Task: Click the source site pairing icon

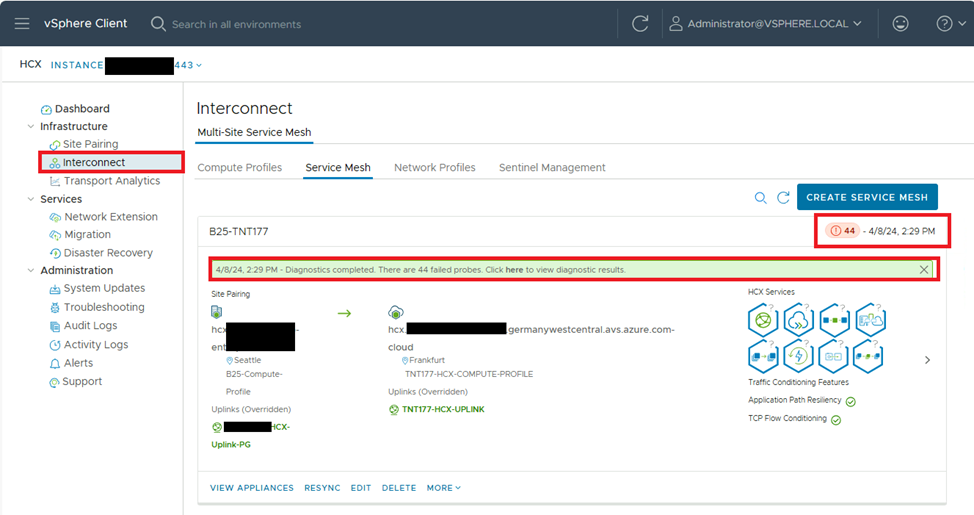Action: (x=217, y=312)
